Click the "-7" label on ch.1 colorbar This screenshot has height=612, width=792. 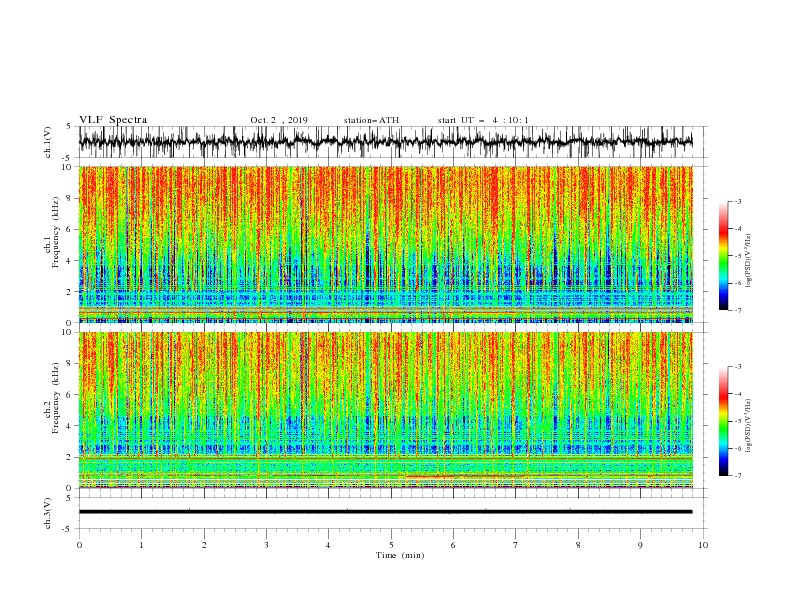tap(738, 310)
